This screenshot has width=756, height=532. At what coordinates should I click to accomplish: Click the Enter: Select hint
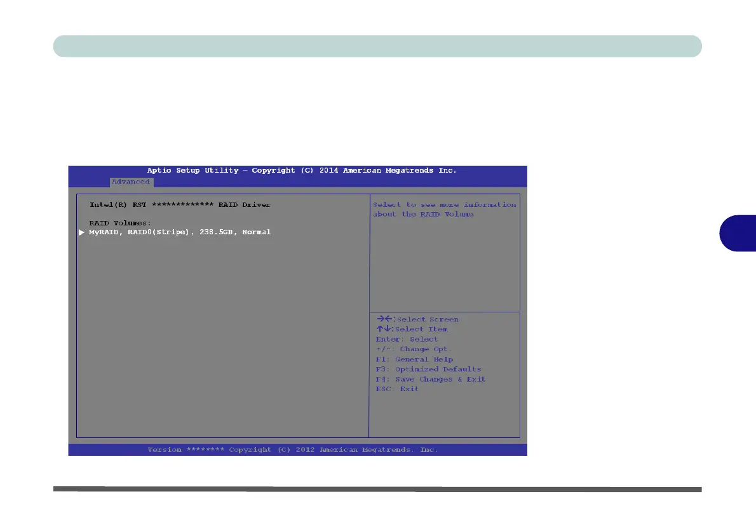coord(407,339)
